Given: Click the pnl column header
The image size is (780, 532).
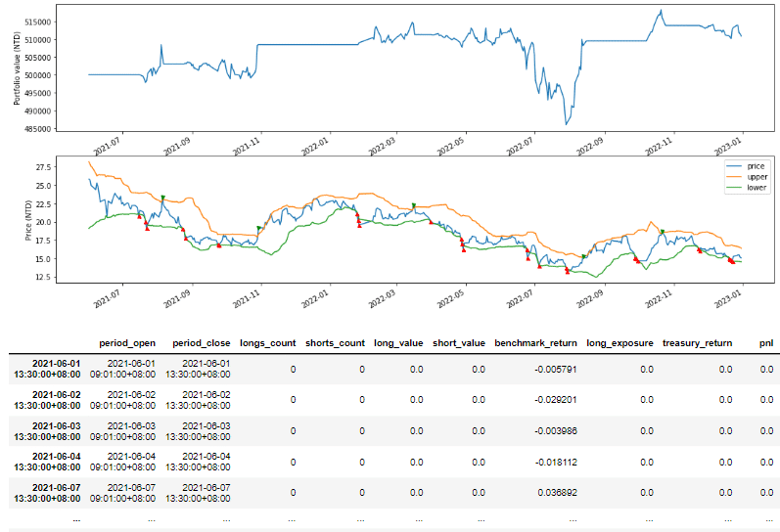Looking at the screenshot, I should (x=765, y=343).
